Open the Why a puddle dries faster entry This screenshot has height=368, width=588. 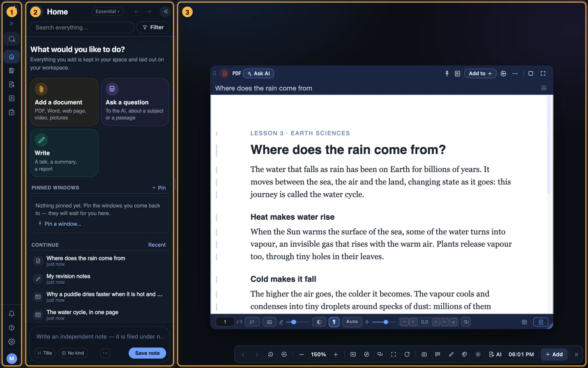tap(100, 297)
